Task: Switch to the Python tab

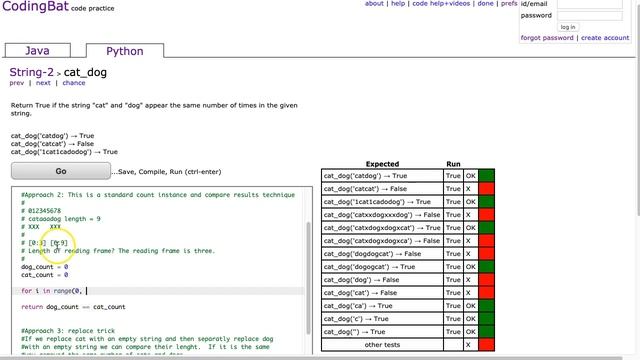Action: [125, 51]
